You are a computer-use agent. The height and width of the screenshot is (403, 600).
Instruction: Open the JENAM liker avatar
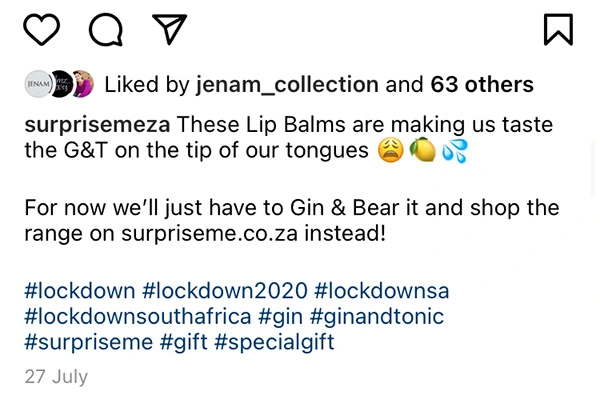coord(38,84)
